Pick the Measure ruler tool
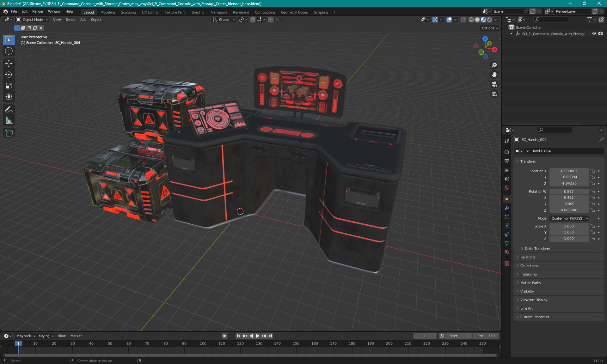This screenshot has width=607, height=364. coord(9,120)
